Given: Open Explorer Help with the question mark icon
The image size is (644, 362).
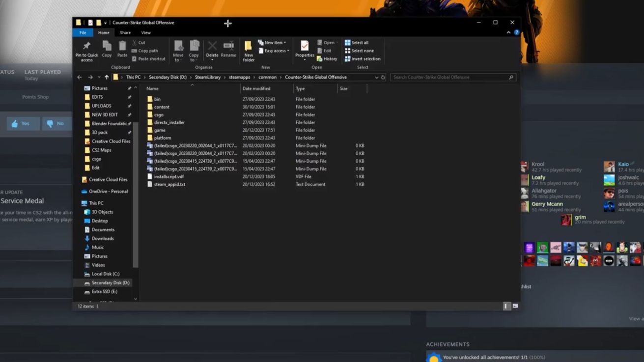Looking at the screenshot, I should (516, 32).
